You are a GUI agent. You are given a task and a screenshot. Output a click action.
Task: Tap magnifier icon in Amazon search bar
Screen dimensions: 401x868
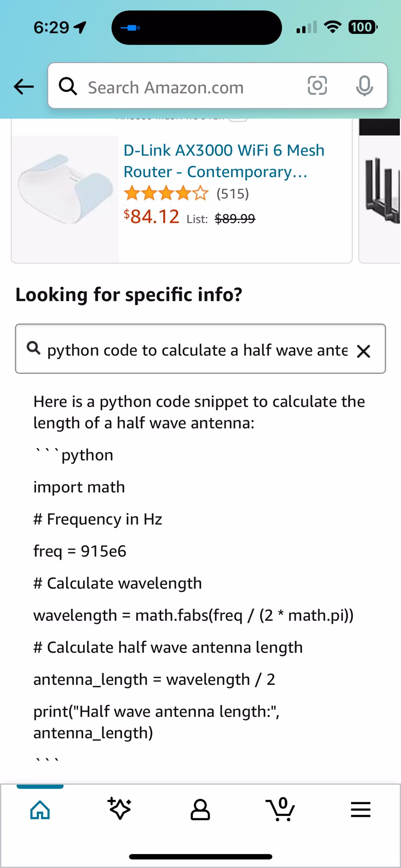[x=68, y=86]
